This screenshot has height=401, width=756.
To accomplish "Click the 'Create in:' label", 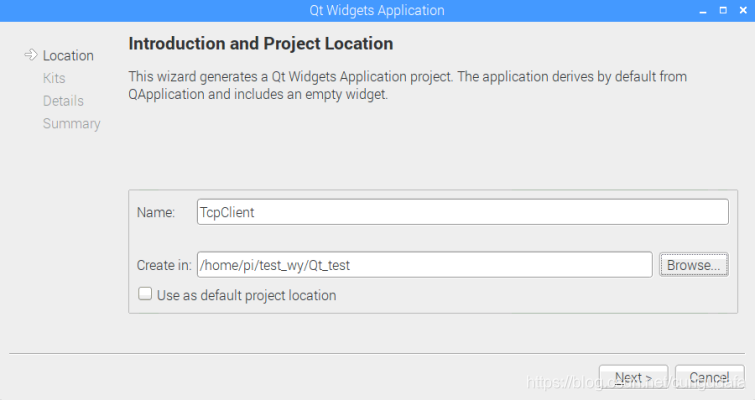I will tap(164, 265).
